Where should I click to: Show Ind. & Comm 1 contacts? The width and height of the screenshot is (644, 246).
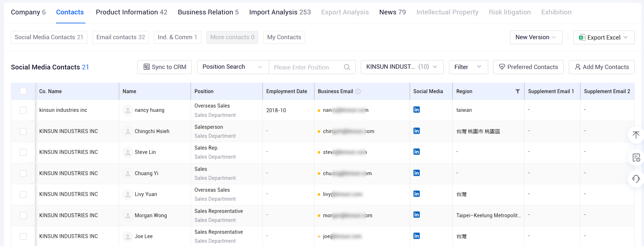coord(177,37)
